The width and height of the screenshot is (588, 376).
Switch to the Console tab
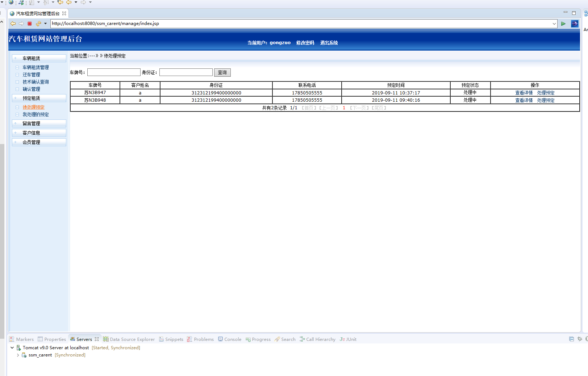click(230, 339)
